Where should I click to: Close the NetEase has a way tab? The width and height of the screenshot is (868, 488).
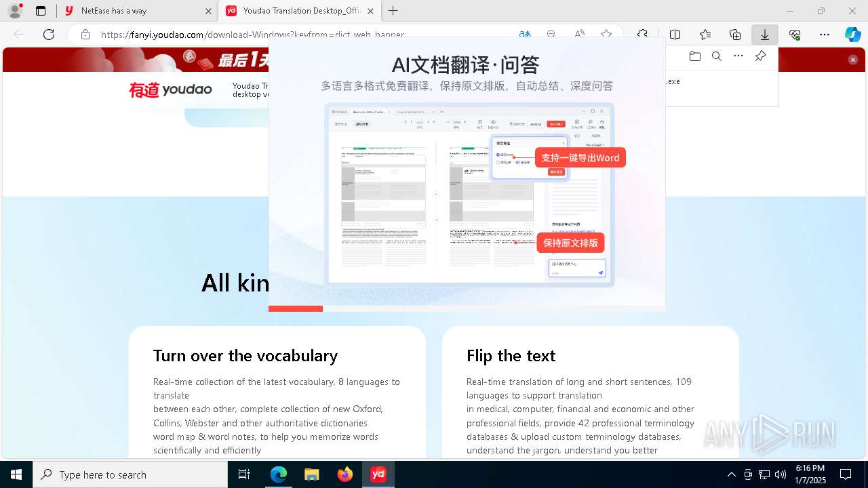point(208,11)
